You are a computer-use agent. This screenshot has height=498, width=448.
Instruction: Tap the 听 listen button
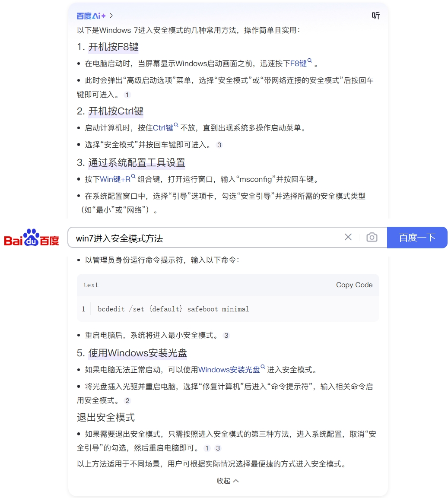[375, 16]
